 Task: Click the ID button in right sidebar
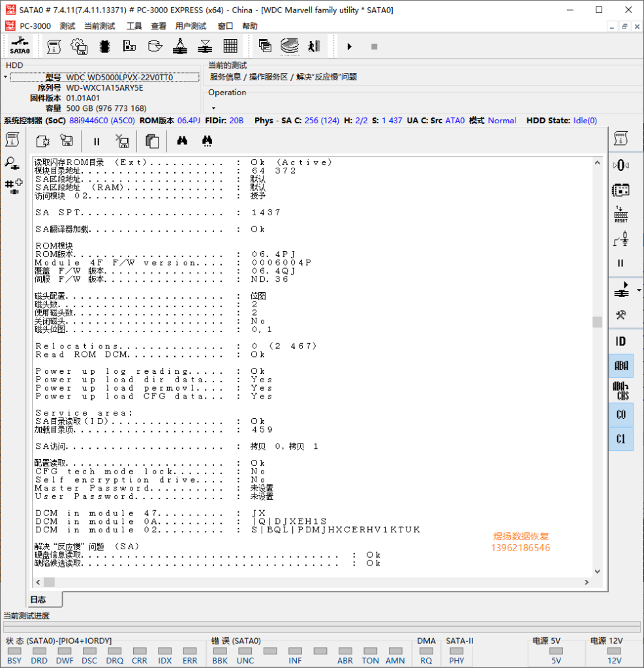coord(621,341)
